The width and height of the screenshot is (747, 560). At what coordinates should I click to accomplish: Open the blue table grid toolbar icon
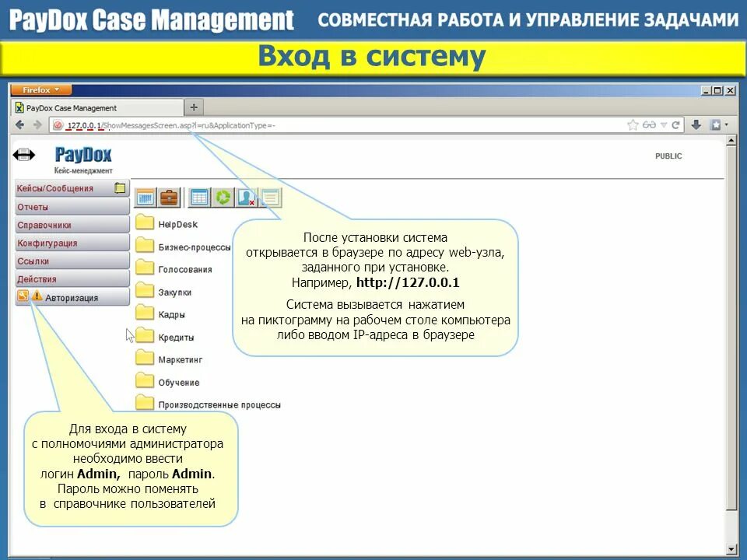[x=199, y=197]
